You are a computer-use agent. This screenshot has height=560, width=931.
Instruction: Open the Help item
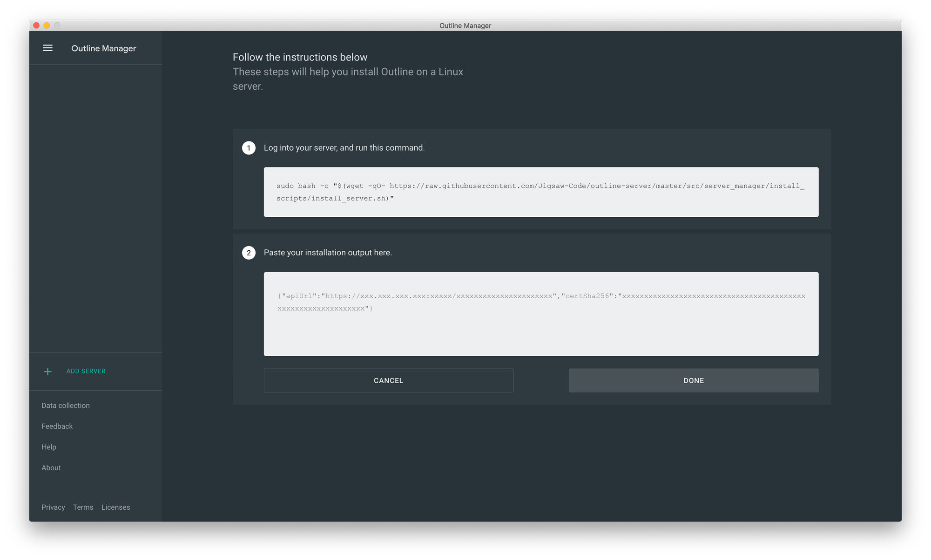[x=49, y=447]
